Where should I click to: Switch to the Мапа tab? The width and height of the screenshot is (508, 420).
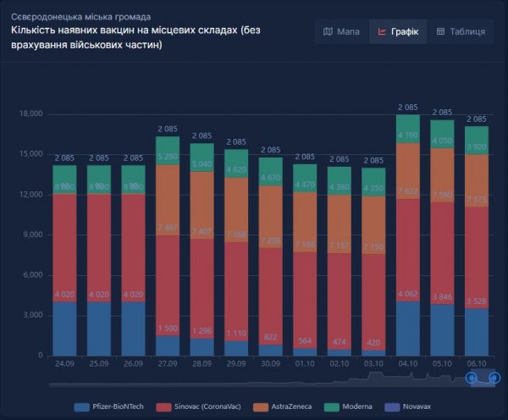[341, 31]
